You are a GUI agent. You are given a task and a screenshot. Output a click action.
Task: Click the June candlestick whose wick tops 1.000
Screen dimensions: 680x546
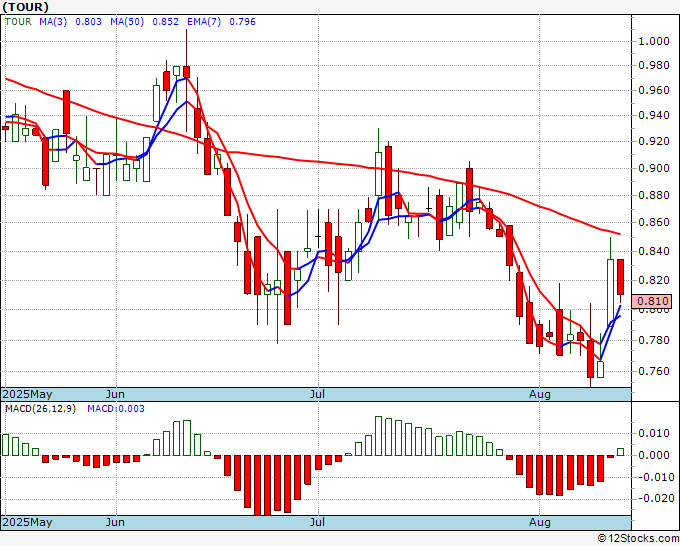[186, 72]
